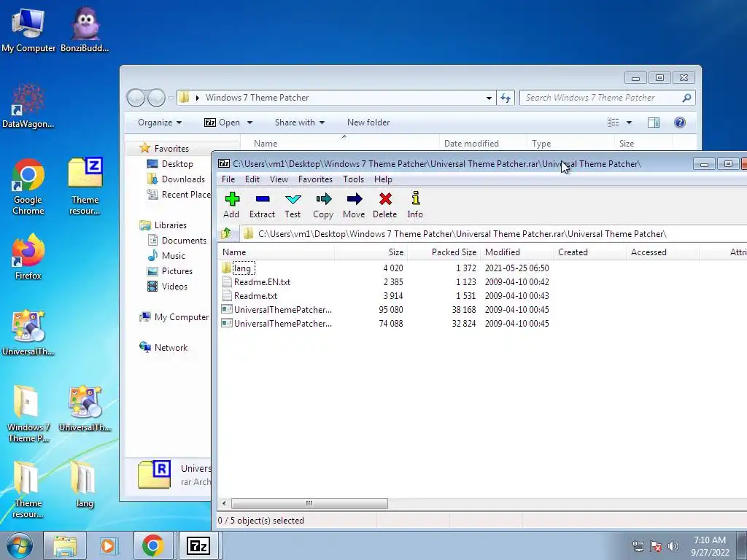Select Readme.txt in the archive list
Image resolution: width=747 pixels, height=560 pixels.
(x=255, y=296)
